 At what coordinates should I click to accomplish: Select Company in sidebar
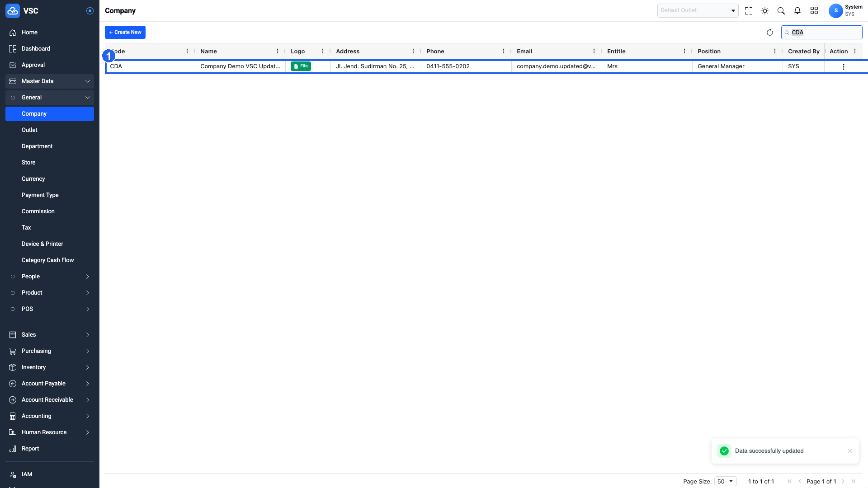(x=50, y=114)
